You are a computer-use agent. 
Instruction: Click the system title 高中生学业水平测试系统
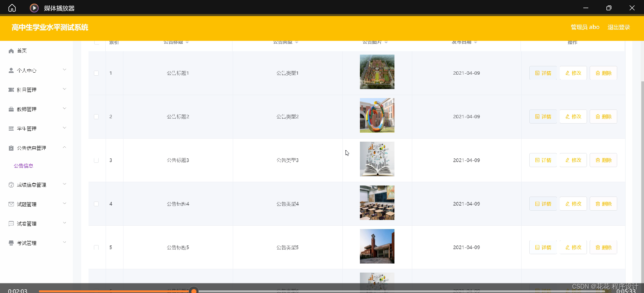50,27
